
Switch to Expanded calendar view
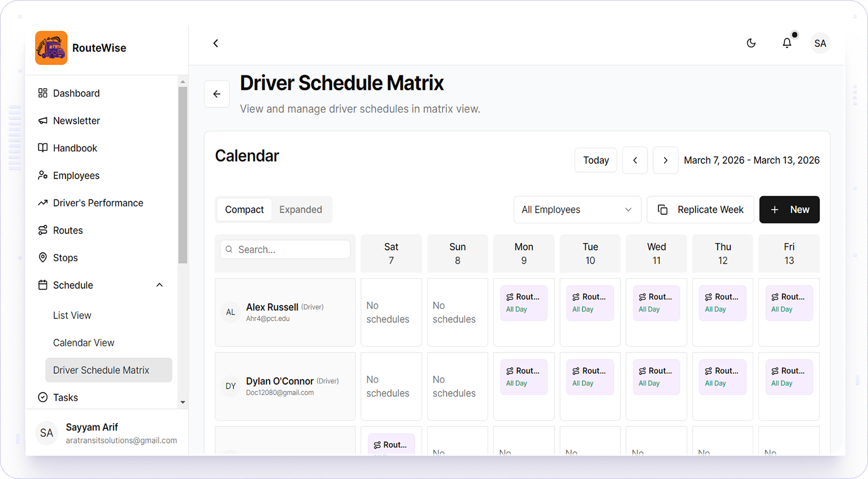pyautogui.click(x=301, y=210)
